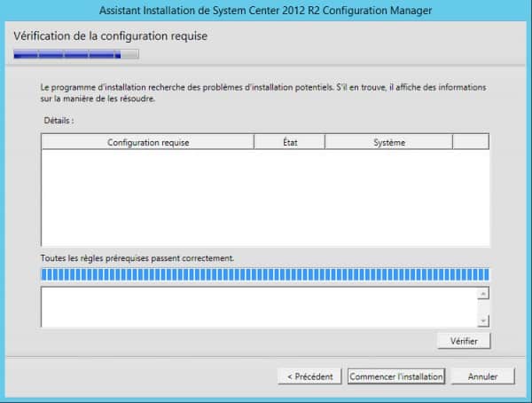The height and width of the screenshot is (403, 532).
Task: Click the Commencer l'installation button
Action: tap(395, 376)
